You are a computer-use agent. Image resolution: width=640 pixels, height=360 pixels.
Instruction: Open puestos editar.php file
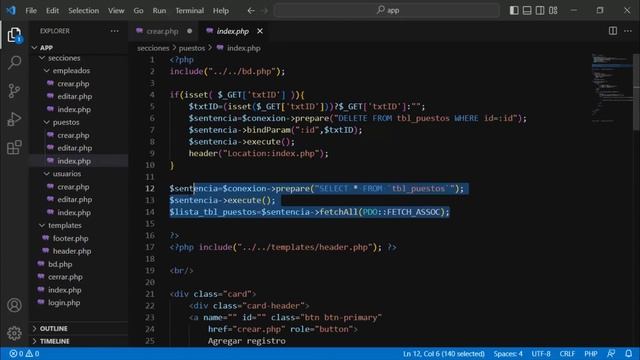(74, 148)
